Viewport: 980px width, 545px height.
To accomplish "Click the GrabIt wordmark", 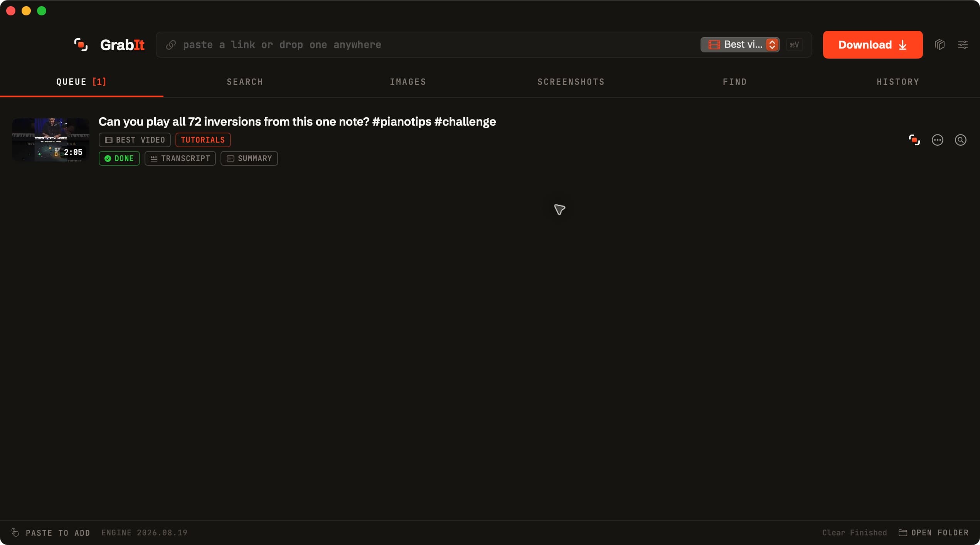I will point(122,45).
